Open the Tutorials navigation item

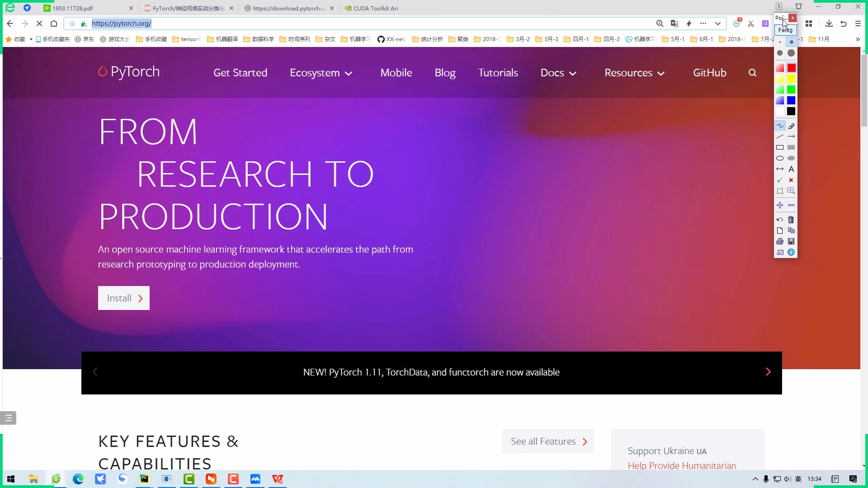(498, 73)
